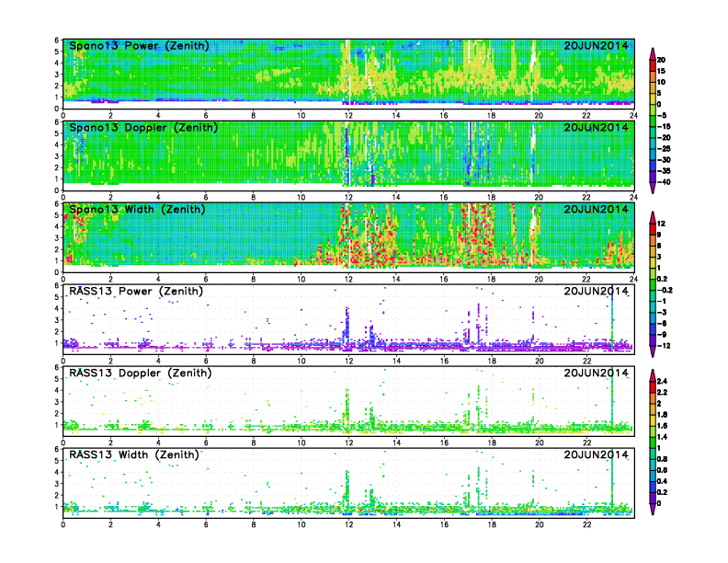Click the 20JUN2014 date in RASS13 Width panel

(x=597, y=454)
